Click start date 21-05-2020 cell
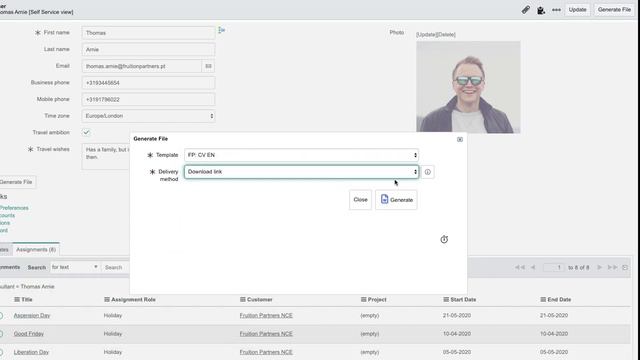The image size is (640, 360). click(x=457, y=316)
